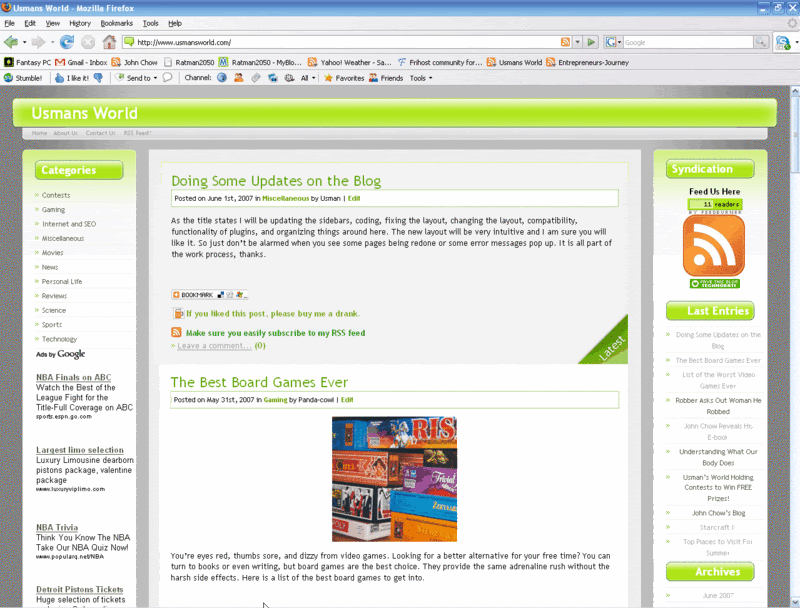Click the RSS icon in the address bar
Viewport: 800px width, 608px height.
click(x=565, y=42)
